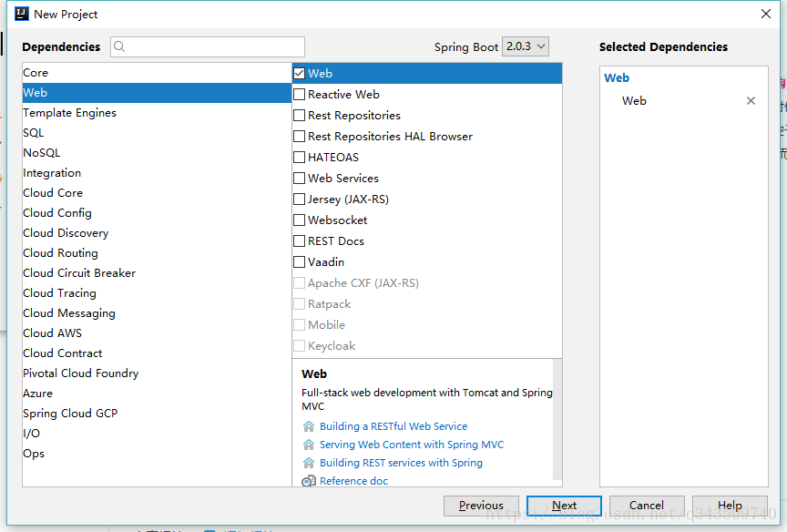This screenshot has width=787, height=532.
Task: Open Pivotal Cloud Foundry category
Action: (x=157, y=373)
